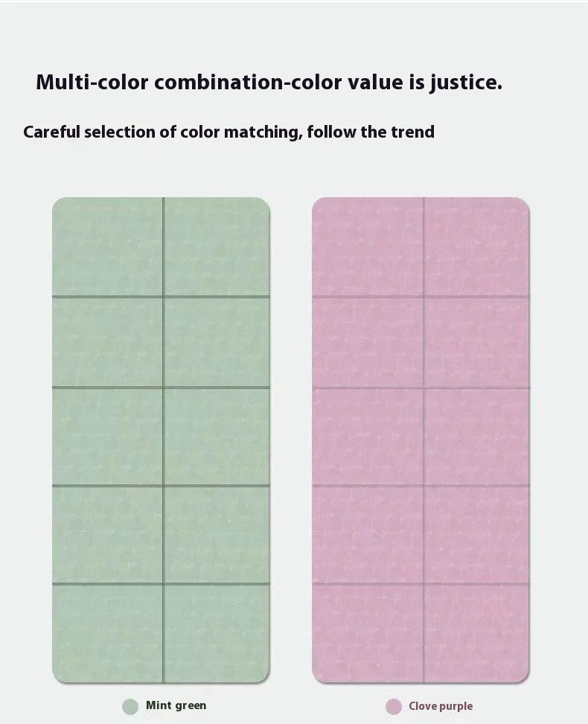This screenshot has width=588, height=724.
Task: Click the "Careful selection of color matching" subtitle
Action: coord(229,132)
